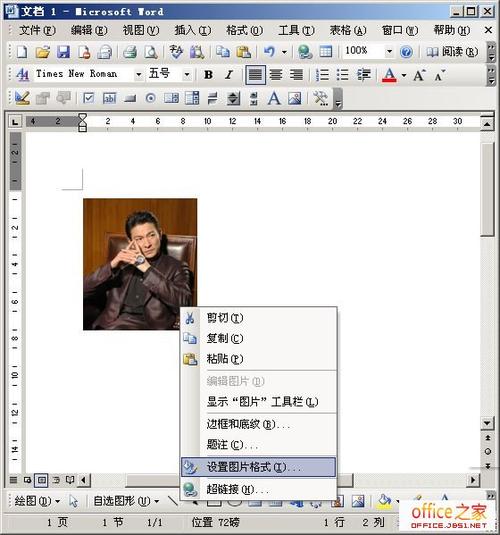Image resolution: width=500 pixels, height=535 pixels.
Task: Apply numbered list formatting
Action: 322,74
